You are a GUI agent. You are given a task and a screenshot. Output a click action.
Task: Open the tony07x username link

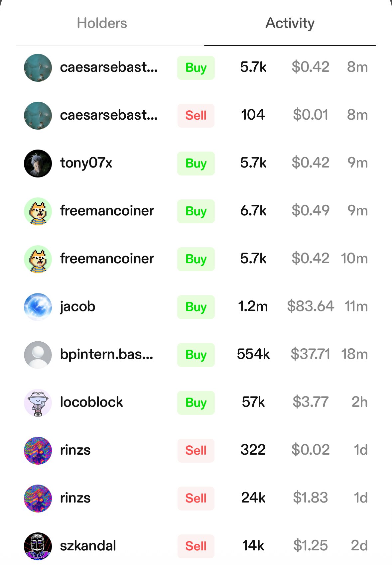[86, 163]
